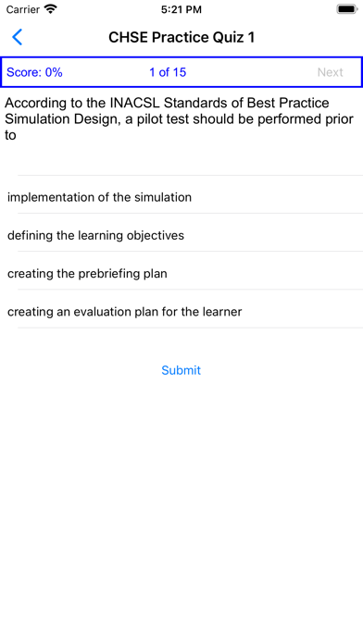Tap empty space between score and counter
The height and width of the screenshot is (644, 363).
pos(106,72)
